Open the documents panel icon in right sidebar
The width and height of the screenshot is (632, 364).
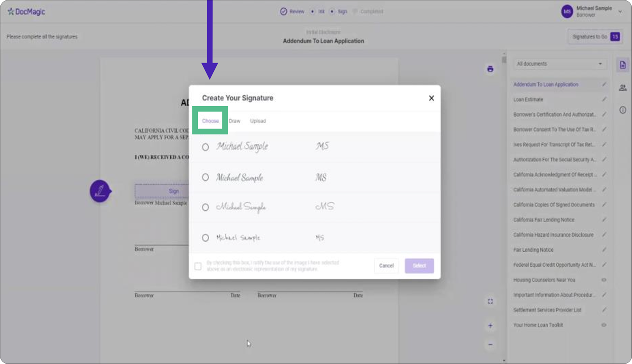(622, 65)
